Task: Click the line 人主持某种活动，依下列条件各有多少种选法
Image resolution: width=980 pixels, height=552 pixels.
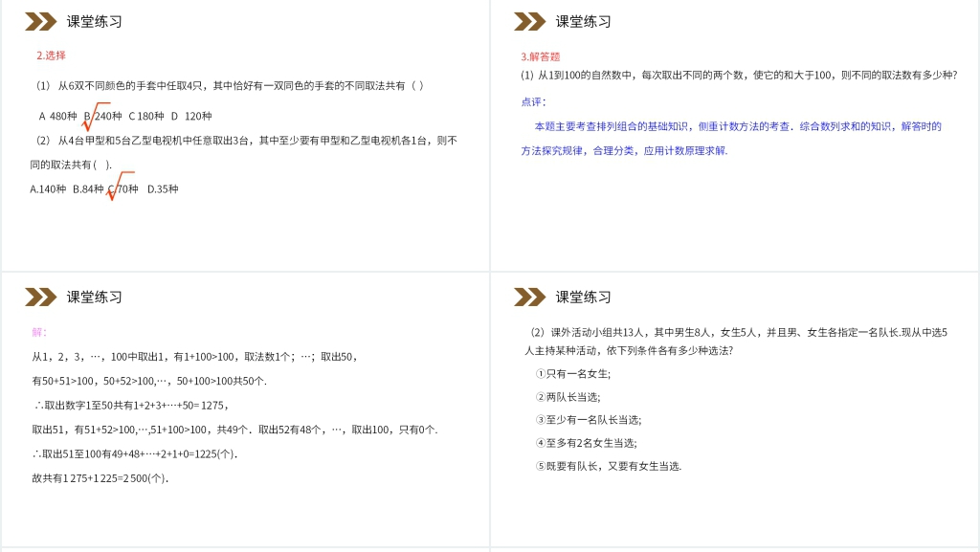Action: [629, 351]
